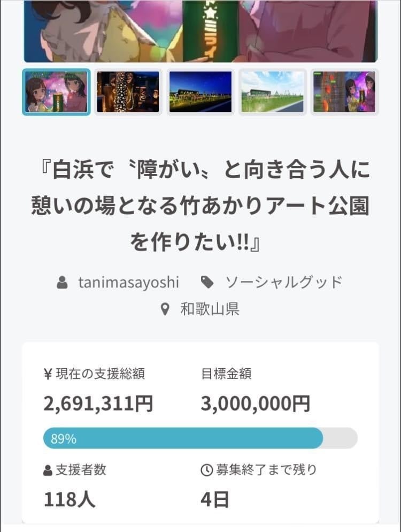View the night-time park illumination thumbnail
Screen dimensions: 401x532
[x=200, y=92]
